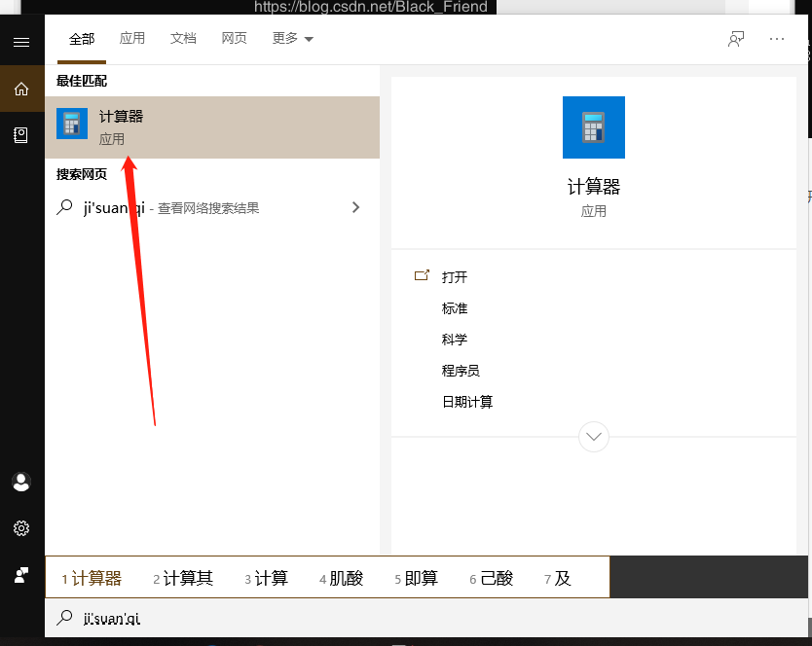The image size is (812, 646).
Task: Open the Settings gear in the left sidebar
Action: [x=21, y=528]
